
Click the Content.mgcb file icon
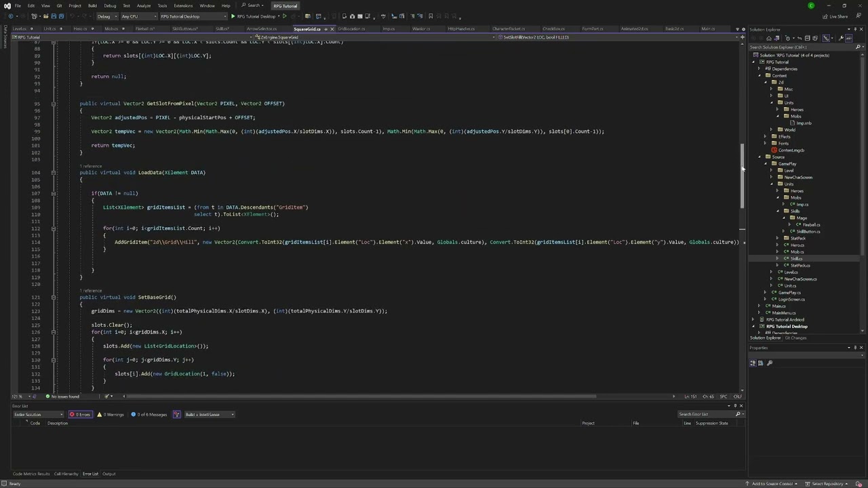(x=774, y=150)
